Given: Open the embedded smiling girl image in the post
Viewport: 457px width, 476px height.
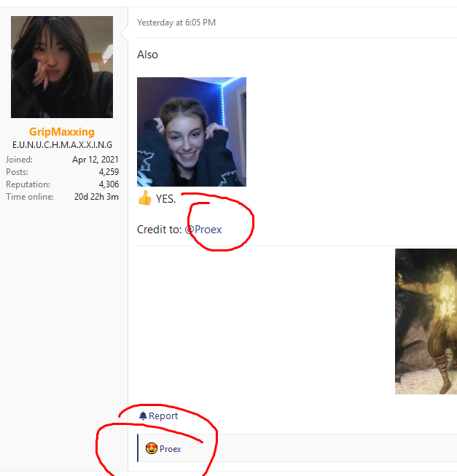Looking at the screenshot, I should [192, 132].
